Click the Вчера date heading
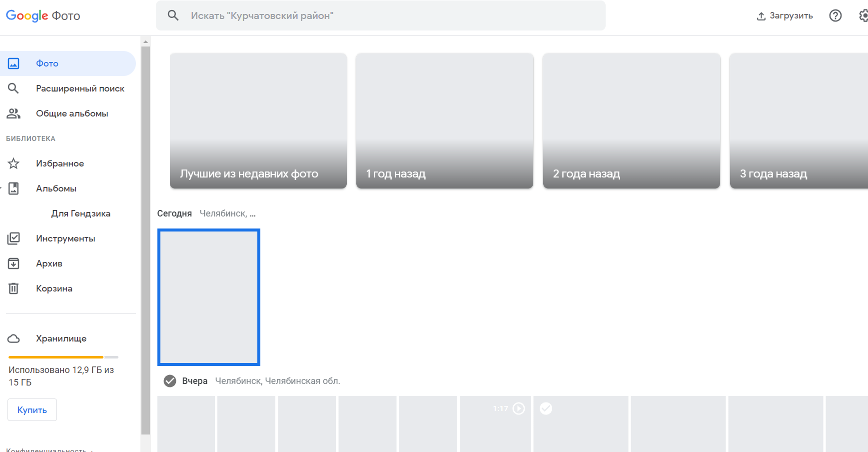 195,381
